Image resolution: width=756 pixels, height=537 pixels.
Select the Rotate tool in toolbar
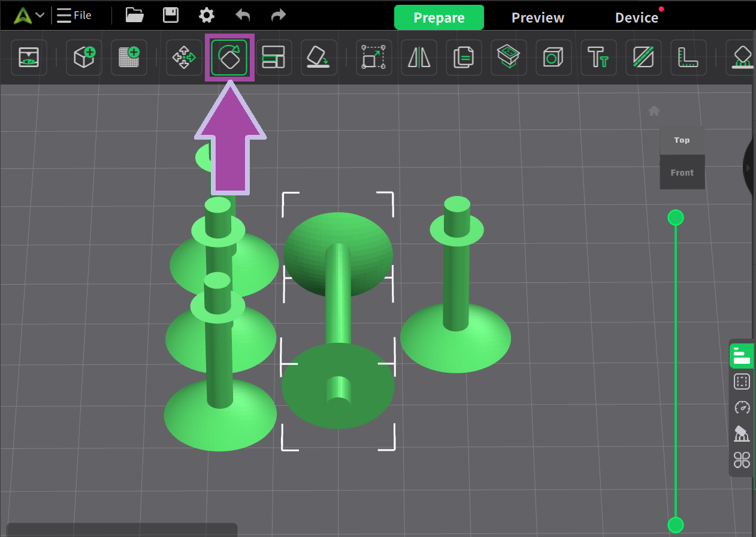[x=229, y=58]
